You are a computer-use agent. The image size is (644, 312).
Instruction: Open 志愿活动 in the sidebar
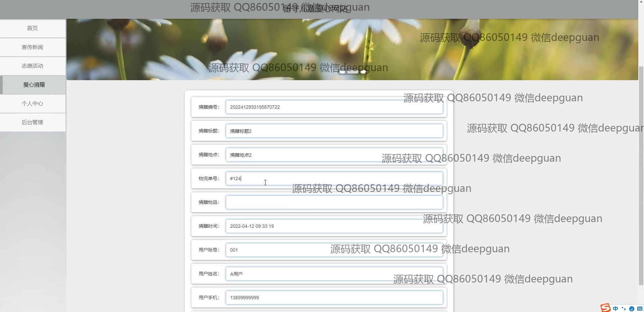point(33,66)
